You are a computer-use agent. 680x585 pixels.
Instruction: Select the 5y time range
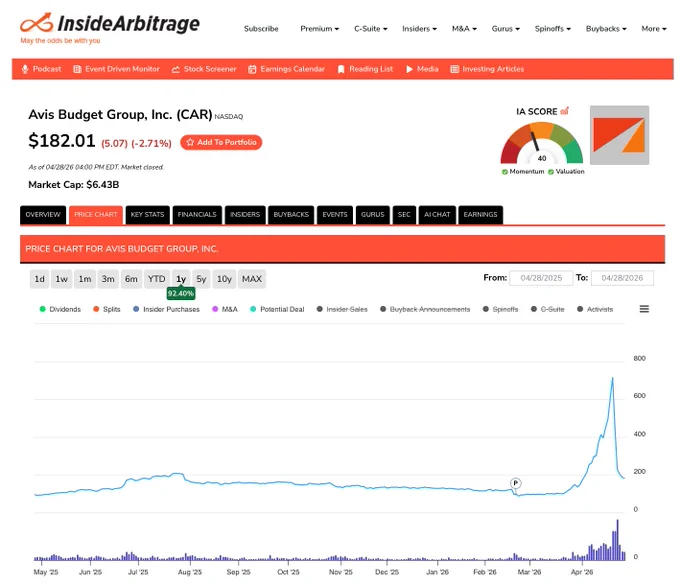click(201, 279)
